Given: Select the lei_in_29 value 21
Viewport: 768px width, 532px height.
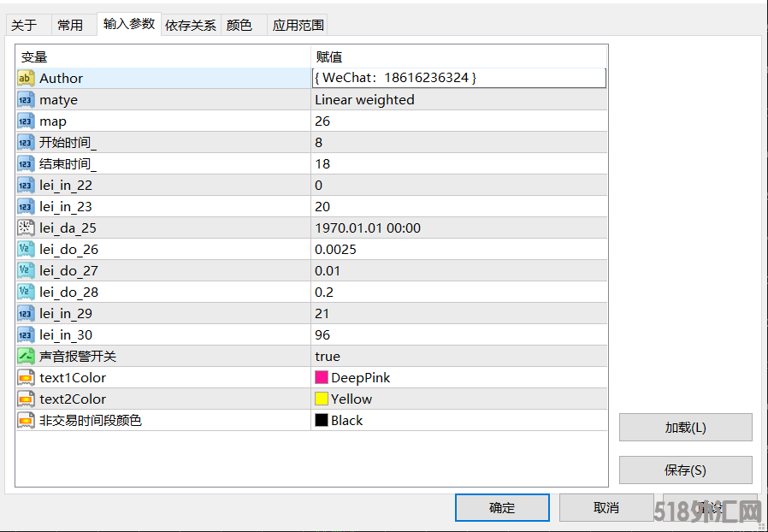Looking at the screenshot, I should [322, 314].
